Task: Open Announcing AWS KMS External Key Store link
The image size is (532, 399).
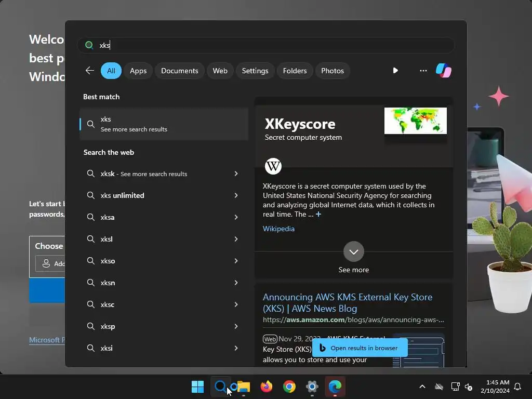Action: coord(348,303)
